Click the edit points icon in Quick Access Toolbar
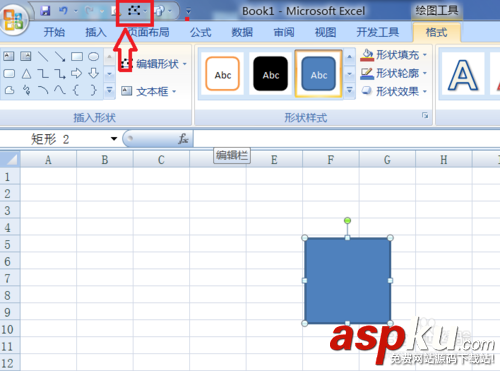Viewport: 500px width, 371px height. (134, 11)
